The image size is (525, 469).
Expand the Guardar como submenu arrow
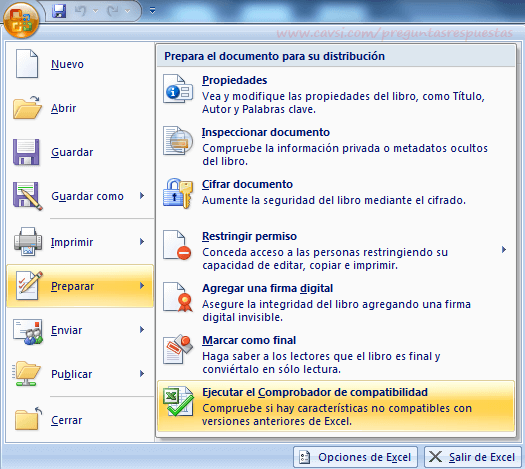[x=142, y=196]
